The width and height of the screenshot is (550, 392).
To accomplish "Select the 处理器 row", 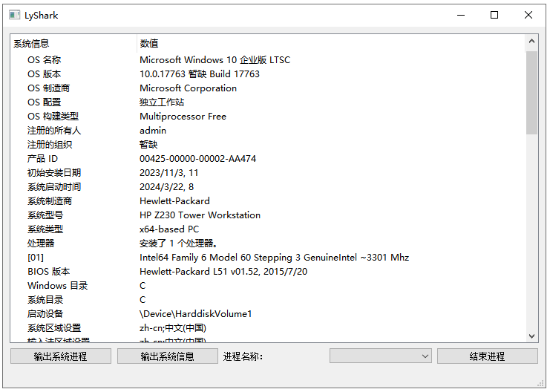I will tap(268, 244).
